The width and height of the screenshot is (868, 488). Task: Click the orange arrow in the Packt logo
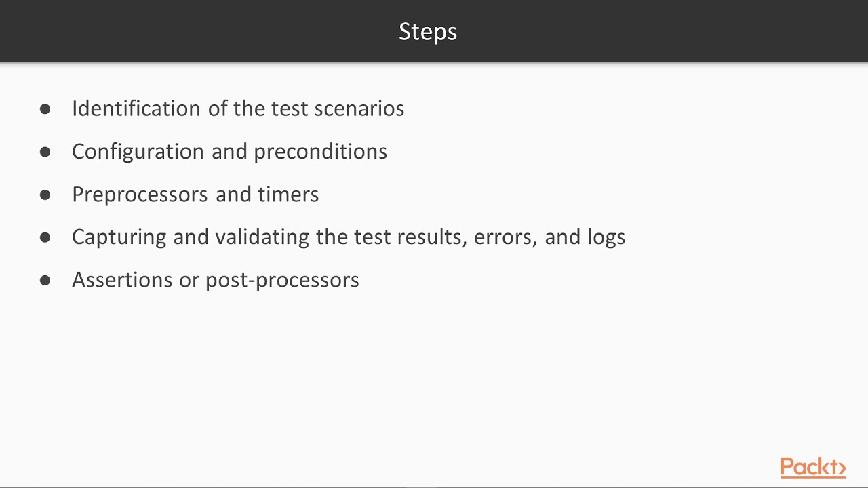[x=842, y=468]
